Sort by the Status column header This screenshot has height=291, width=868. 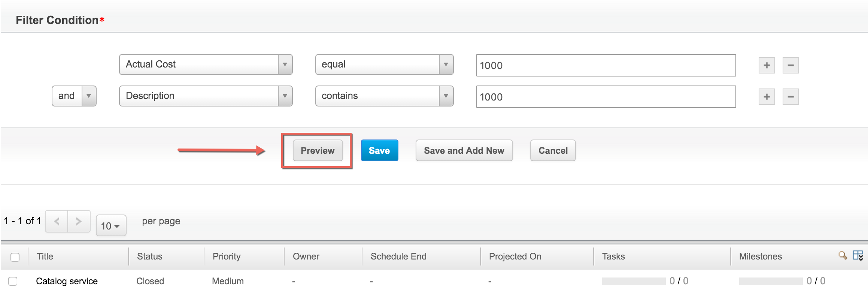[150, 256]
